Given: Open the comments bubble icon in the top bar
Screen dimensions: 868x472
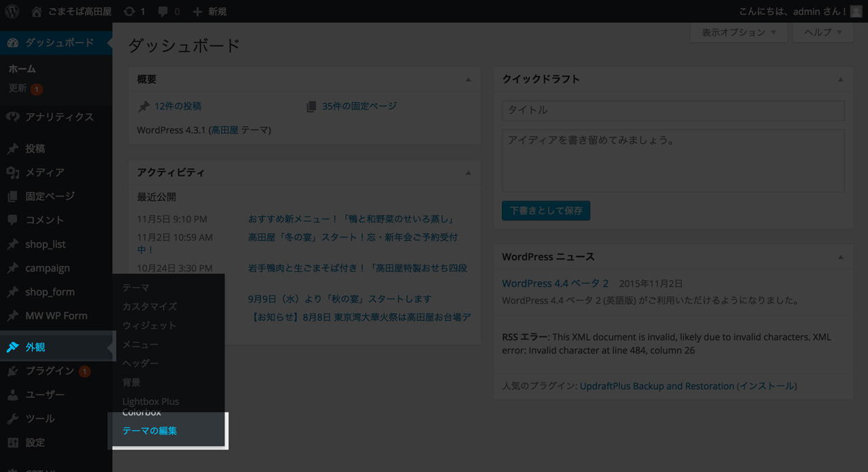Looking at the screenshot, I should point(163,12).
